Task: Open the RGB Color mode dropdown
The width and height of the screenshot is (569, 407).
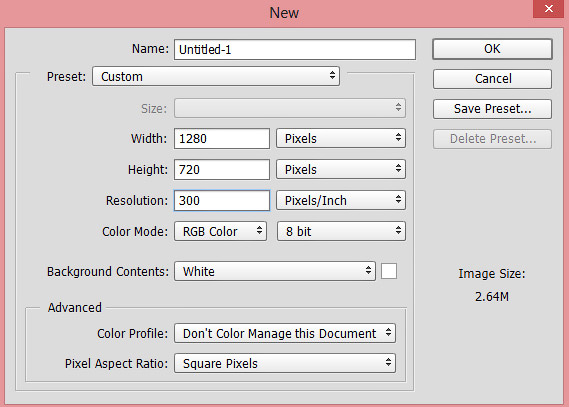Action: 220,231
